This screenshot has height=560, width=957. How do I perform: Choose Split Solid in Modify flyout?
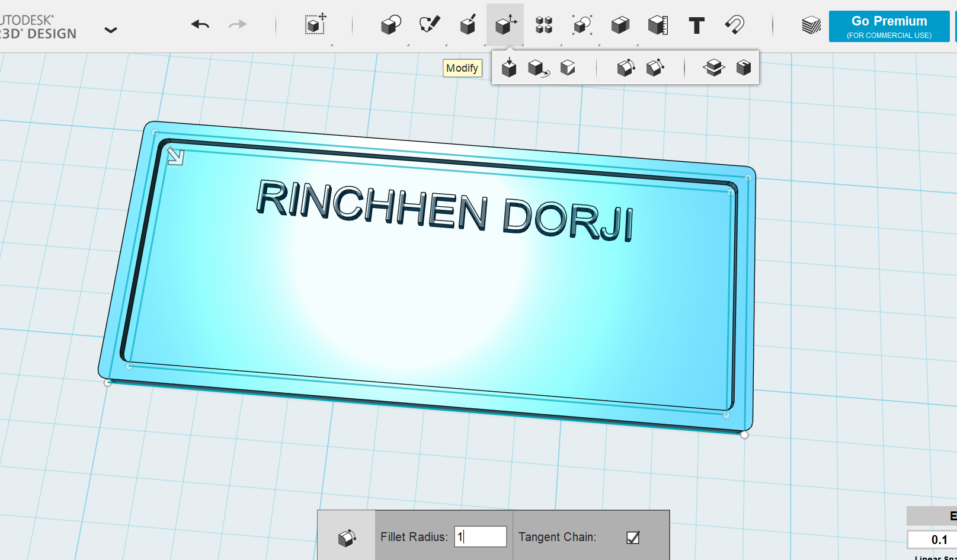(714, 68)
